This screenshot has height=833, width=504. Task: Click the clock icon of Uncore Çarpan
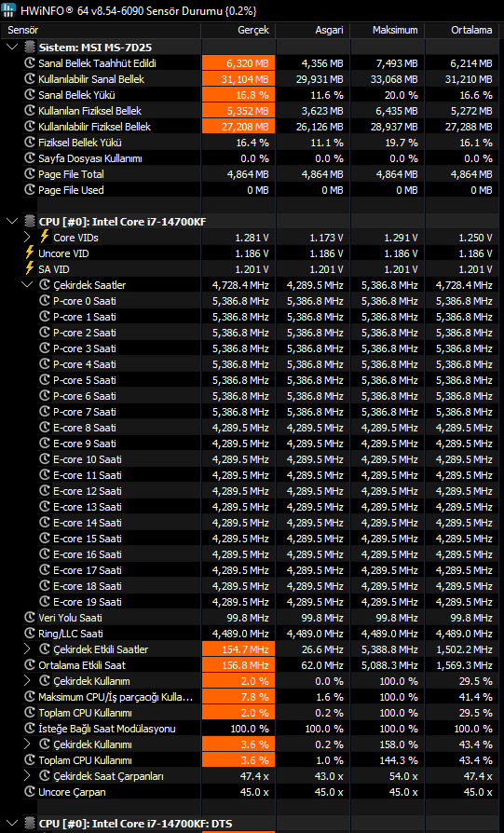click(30, 792)
